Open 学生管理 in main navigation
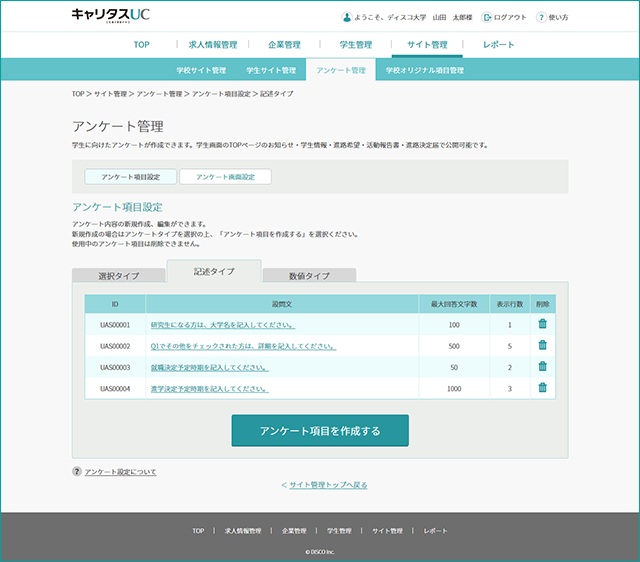The height and width of the screenshot is (562, 640). pyautogui.click(x=356, y=44)
